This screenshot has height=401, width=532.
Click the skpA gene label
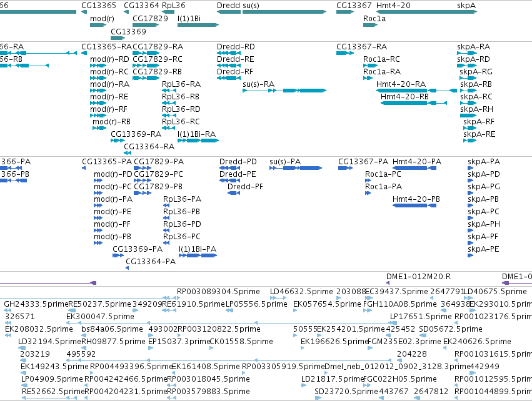tap(466, 6)
